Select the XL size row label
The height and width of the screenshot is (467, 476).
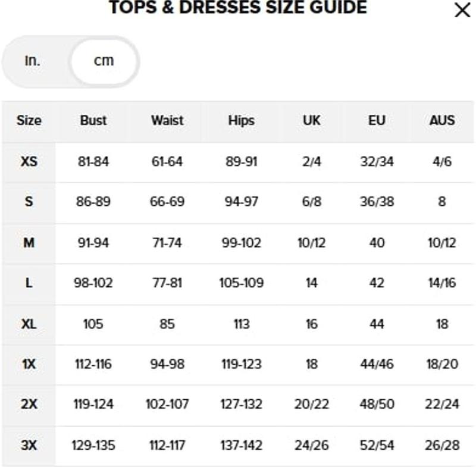pyautogui.click(x=29, y=324)
